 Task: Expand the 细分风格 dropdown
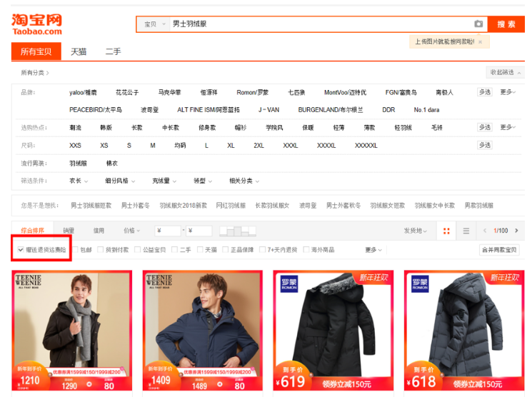click(120, 181)
